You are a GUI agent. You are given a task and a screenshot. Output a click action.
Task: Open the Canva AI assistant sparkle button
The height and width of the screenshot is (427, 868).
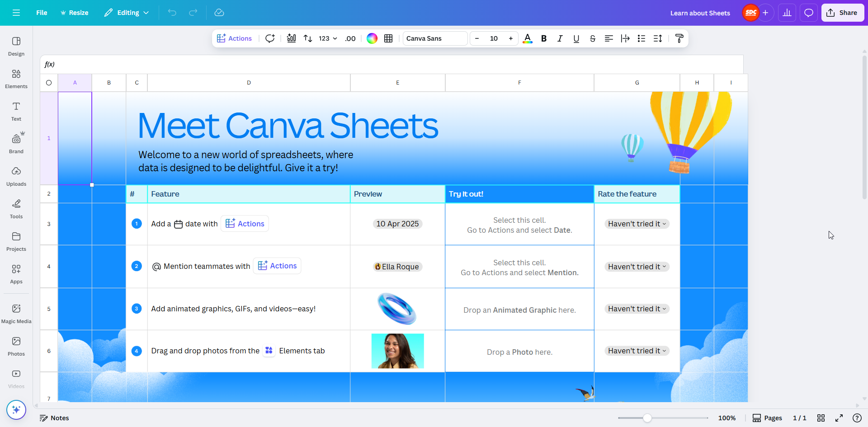16,410
